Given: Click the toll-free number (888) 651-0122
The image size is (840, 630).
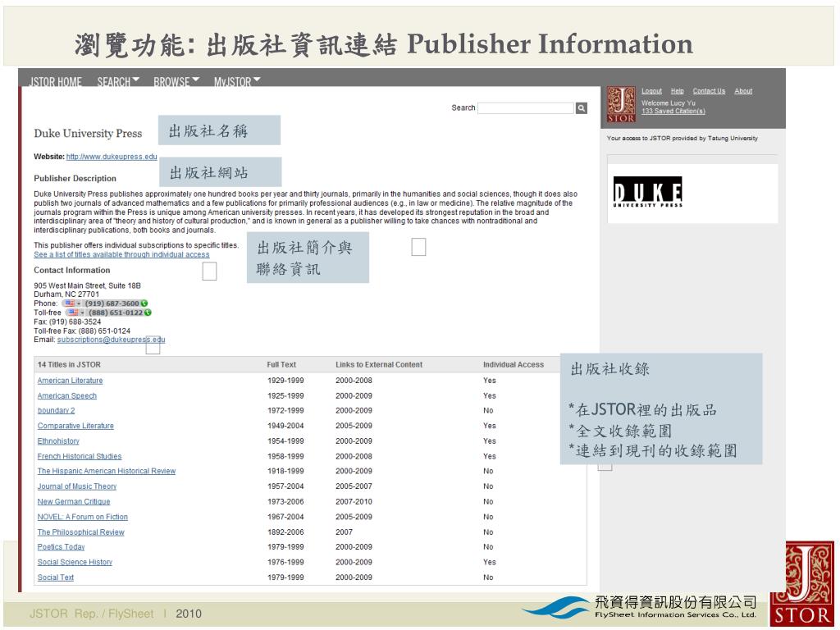Looking at the screenshot, I should [x=116, y=313].
